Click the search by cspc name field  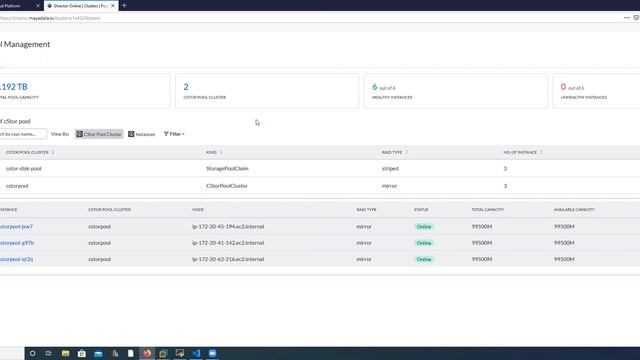pos(22,134)
